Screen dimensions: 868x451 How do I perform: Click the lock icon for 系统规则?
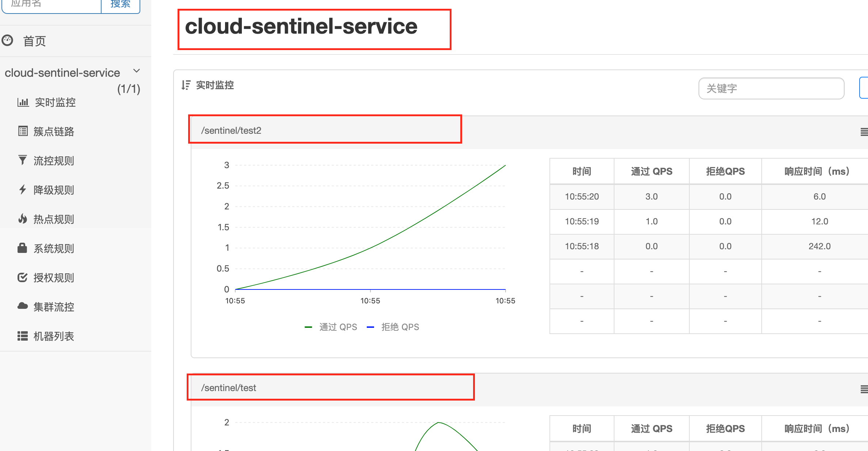(x=22, y=248)
